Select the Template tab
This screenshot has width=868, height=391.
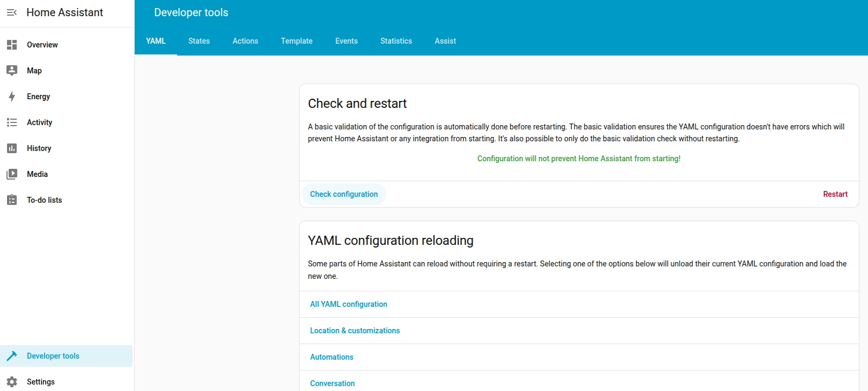coord(296,41)
